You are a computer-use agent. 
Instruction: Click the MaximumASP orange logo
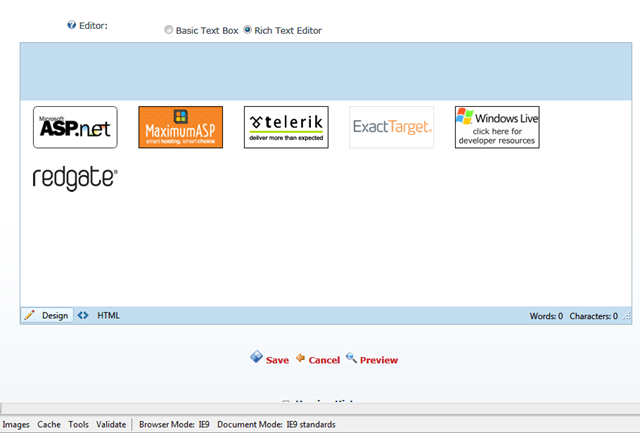point(180,127)
